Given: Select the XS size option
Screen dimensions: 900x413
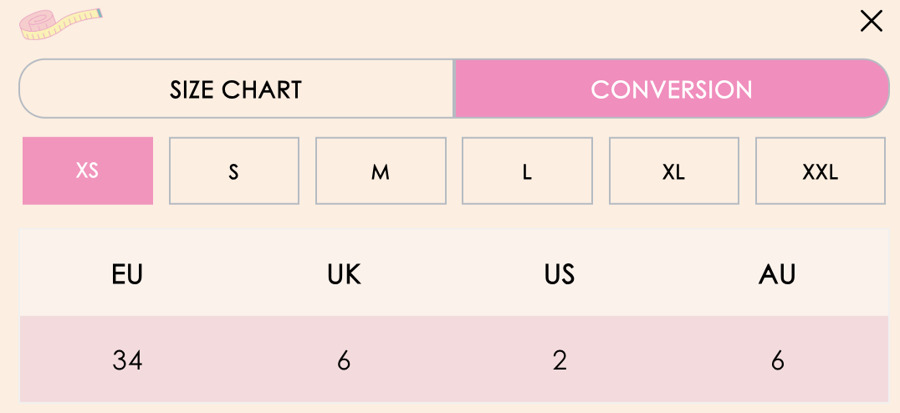Looking at the screenshot, I should (x=88, y=171).
